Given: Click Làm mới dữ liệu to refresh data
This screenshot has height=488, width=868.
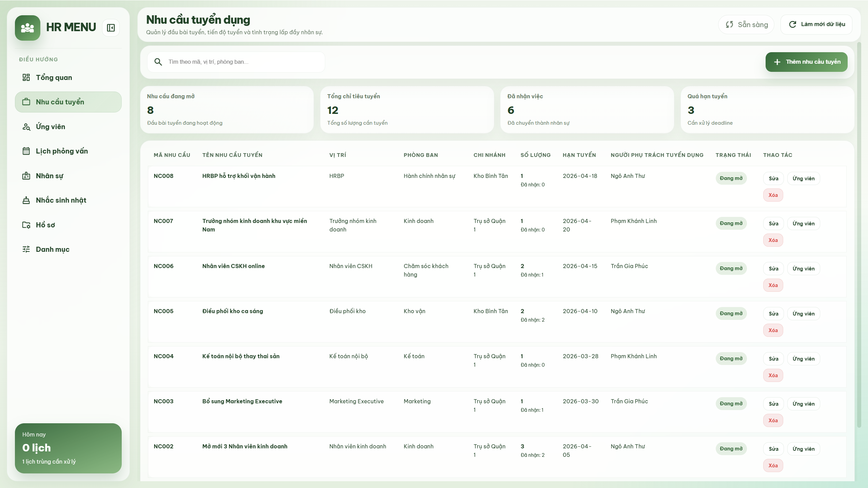Looking at the screenshot, I should coord(817,24).
